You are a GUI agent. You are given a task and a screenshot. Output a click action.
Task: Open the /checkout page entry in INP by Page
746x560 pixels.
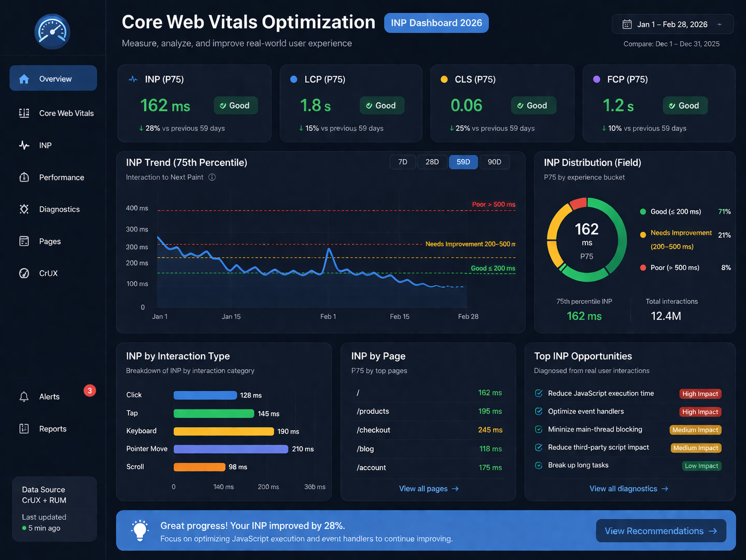373,430
